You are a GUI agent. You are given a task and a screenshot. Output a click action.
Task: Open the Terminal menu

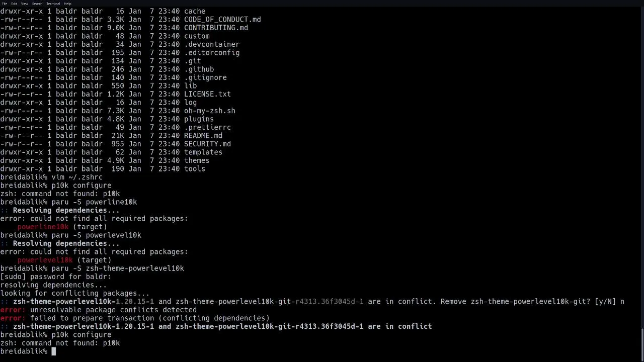pyautogui.click(x=53, y=4)
